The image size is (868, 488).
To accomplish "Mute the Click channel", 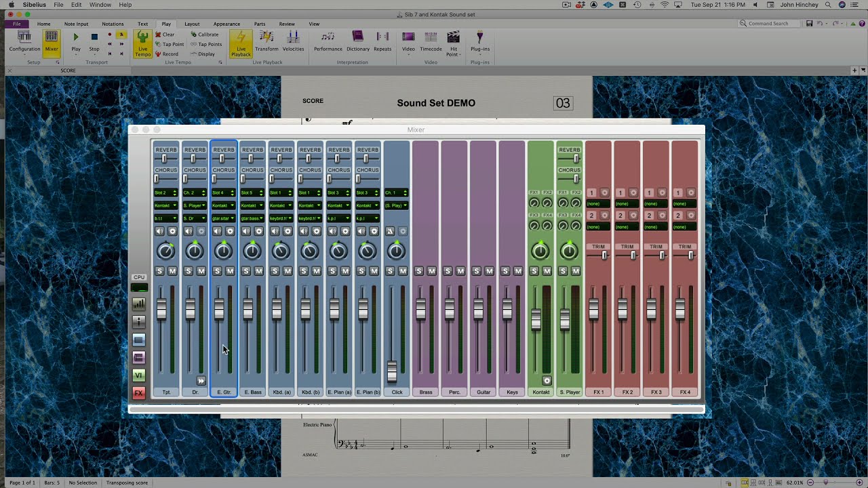I will tap(403, 271).
